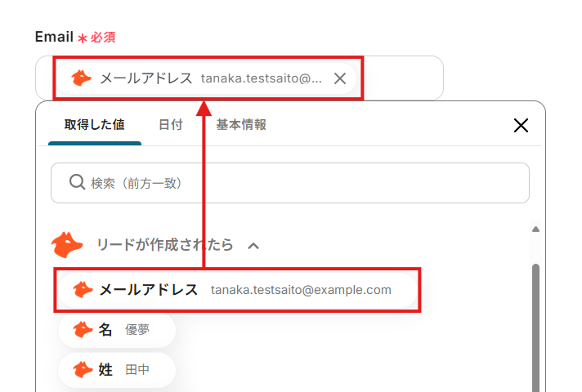
Task: Open the 日付 tab
Action: (x=170, y=125)
